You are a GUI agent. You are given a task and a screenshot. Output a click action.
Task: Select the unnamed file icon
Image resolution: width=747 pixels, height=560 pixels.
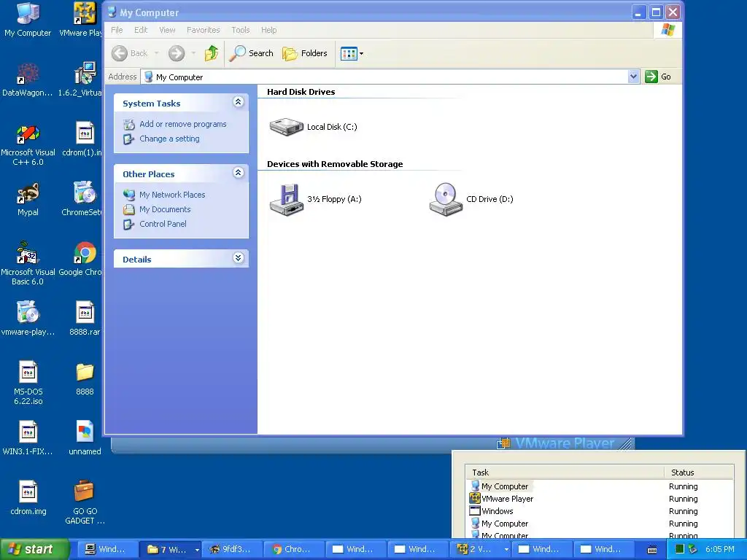click(x=85, y=438)
